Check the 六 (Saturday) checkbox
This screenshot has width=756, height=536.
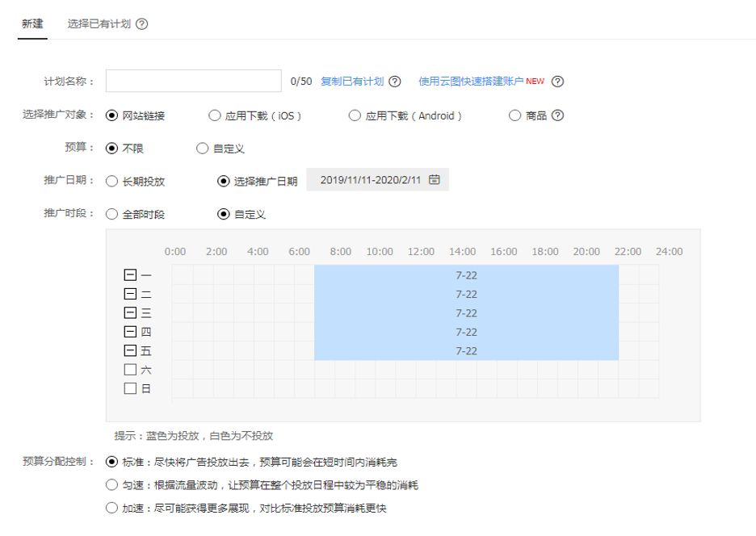tap(130, 370)
